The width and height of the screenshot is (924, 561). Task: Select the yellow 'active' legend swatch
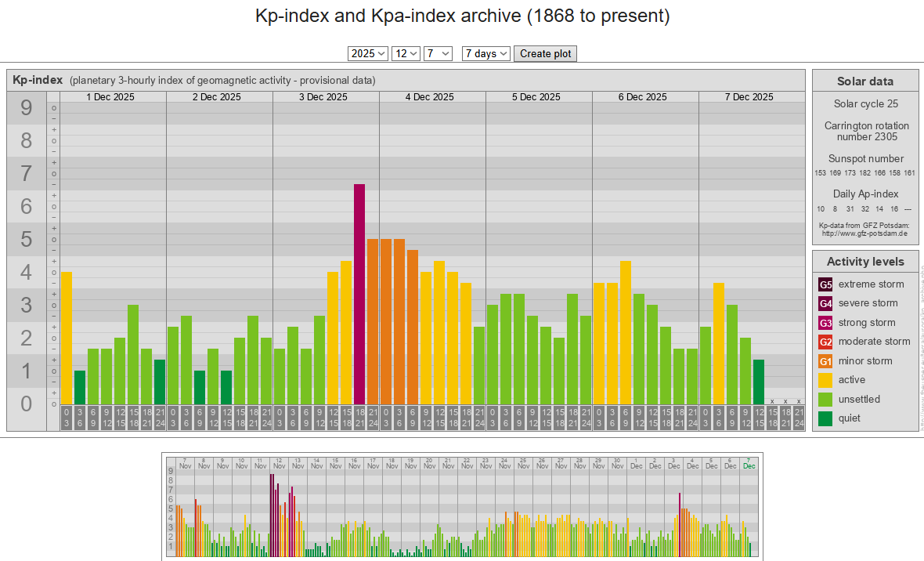coord(825,380)
